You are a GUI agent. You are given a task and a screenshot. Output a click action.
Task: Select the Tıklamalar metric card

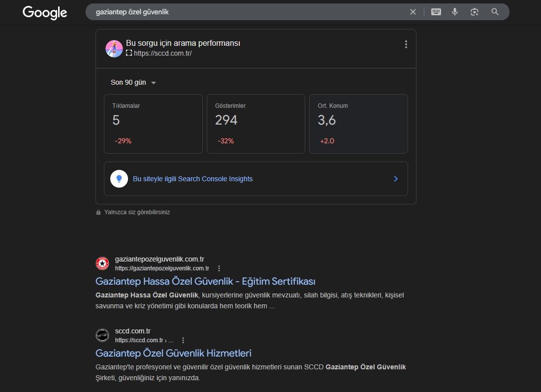click(153, 124)
